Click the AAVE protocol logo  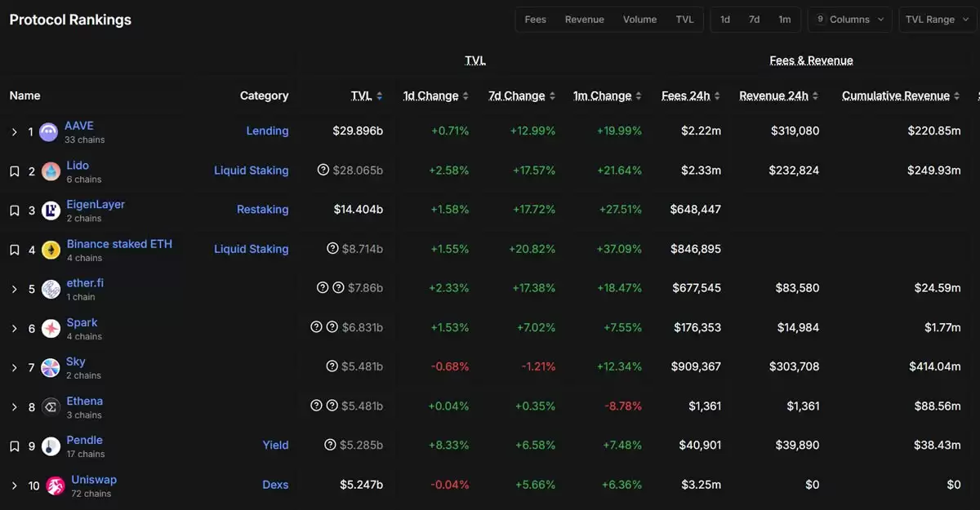pos(51,131)
